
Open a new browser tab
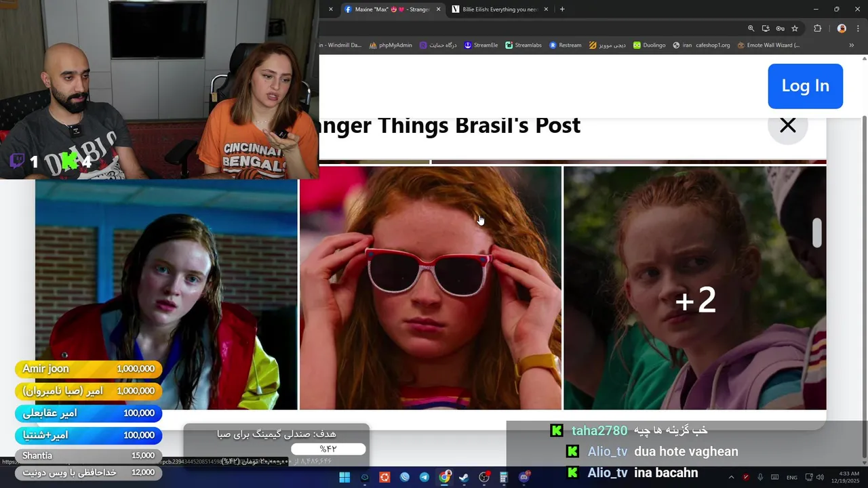click(x=562, y=9)
